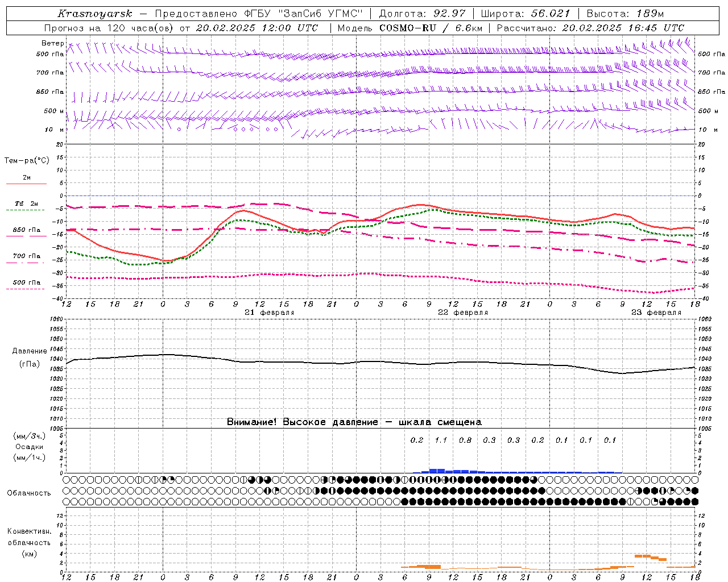Select the "Долгота: 92.97" longitude value
Viewport: 728px width, 582px height.
[x=422, y=14]
